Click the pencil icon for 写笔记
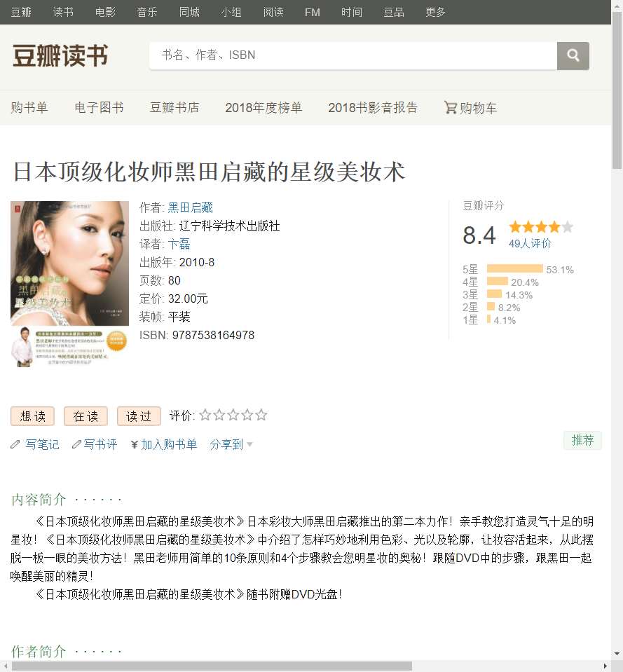Viewport: 623px width, 672px height. 15,444
